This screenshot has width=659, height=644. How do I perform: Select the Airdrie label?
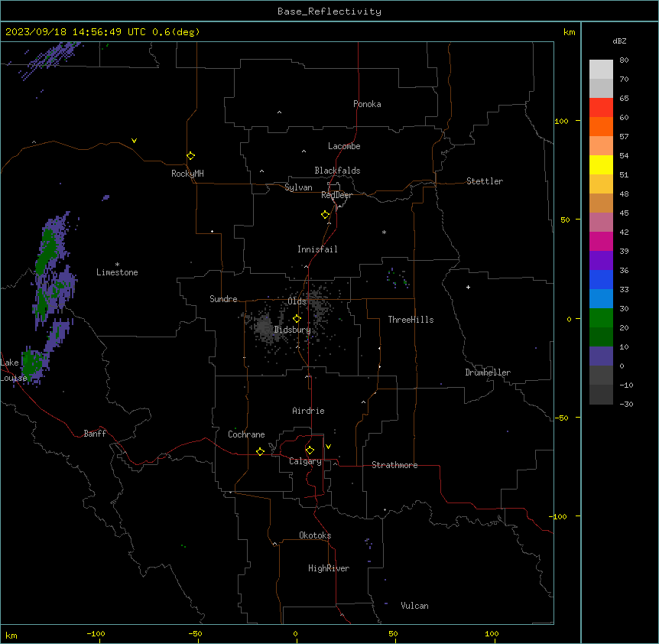coord(309,411)
